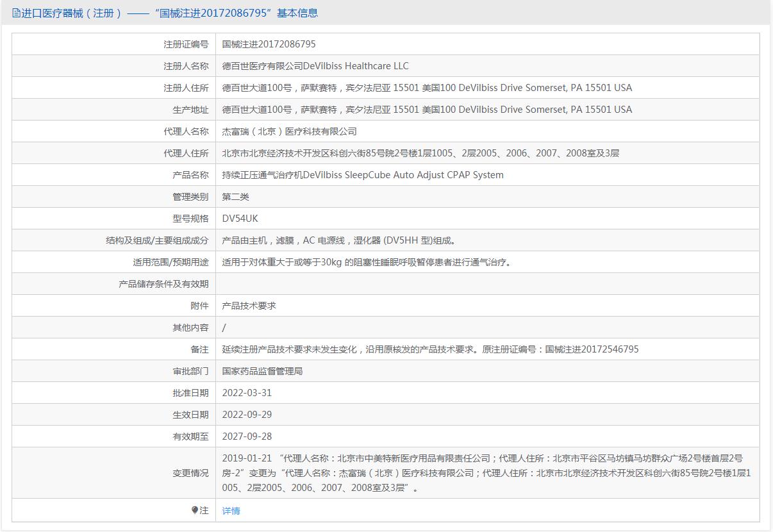This screenshot has width=773, height=532.
Task: Click the 2019-01-21 change record text
Action: coord(486,473)
